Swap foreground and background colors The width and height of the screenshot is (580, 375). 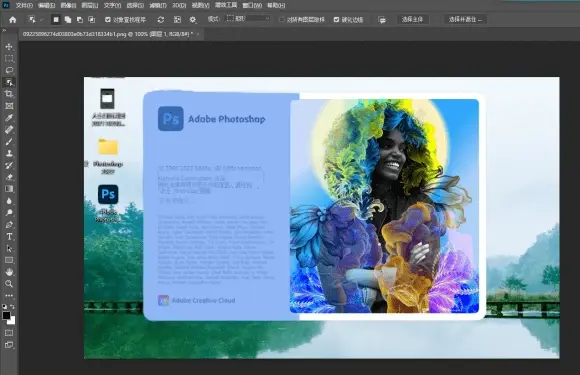(x=13, y=307)
